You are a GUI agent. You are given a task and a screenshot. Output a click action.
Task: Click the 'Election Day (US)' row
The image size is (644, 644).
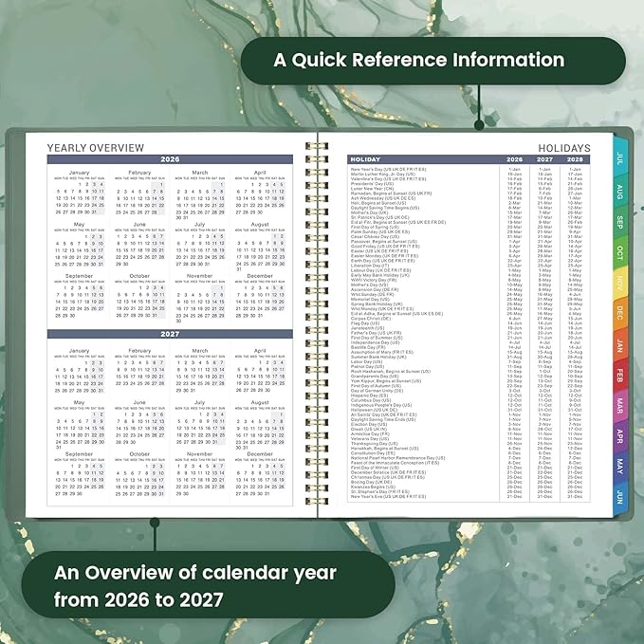pos(469,424)
